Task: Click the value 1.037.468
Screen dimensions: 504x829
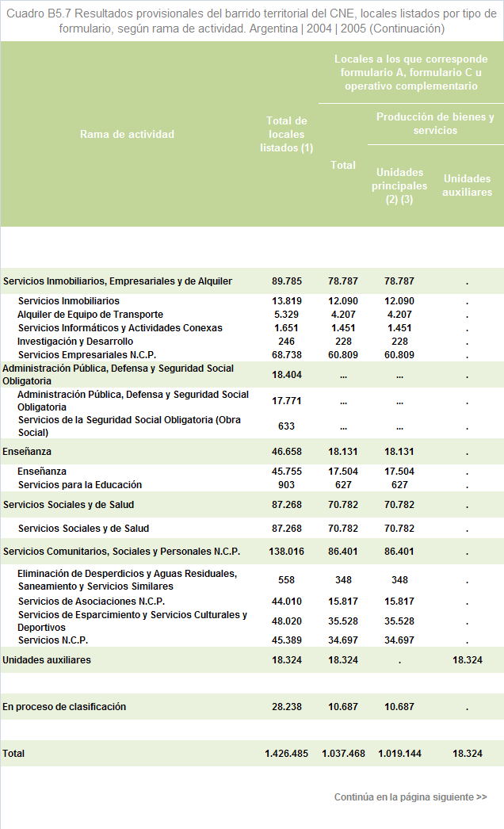Action: tap(343, 754)
